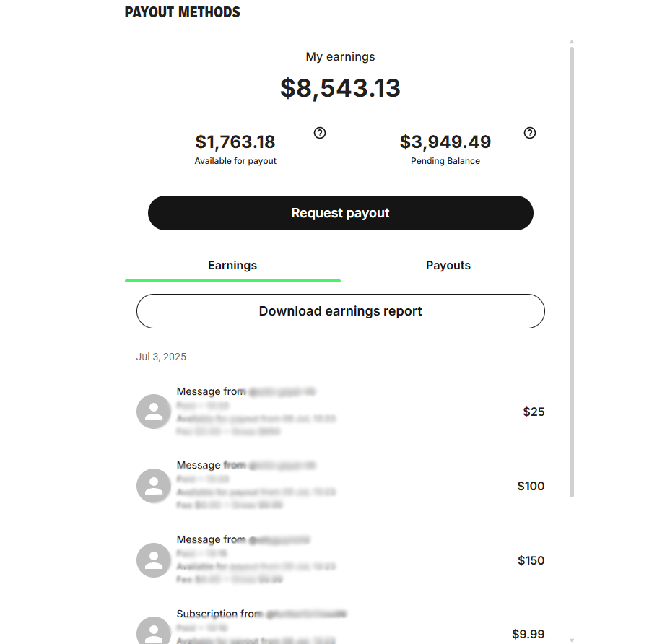Screen dimensions: 657x644
Task: Open sender avatar on the $100 message
Action: 154,486
